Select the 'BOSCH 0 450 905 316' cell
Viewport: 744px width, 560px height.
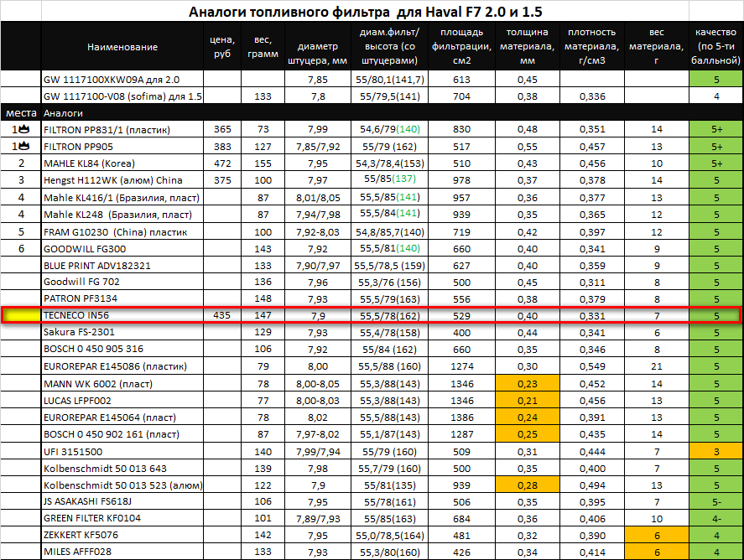122,349
